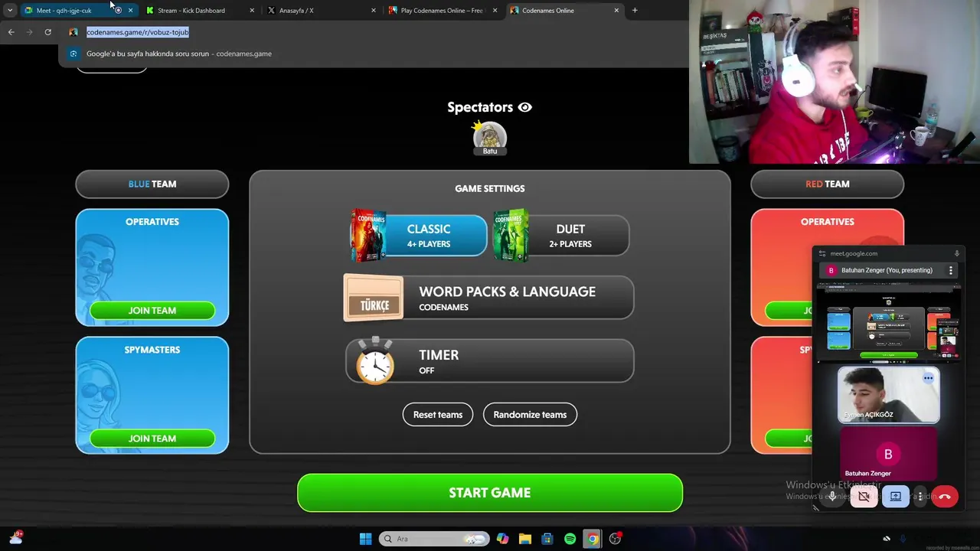Open a new browser tab
Screen dimensions: 980x551
[x=635, y=11]
